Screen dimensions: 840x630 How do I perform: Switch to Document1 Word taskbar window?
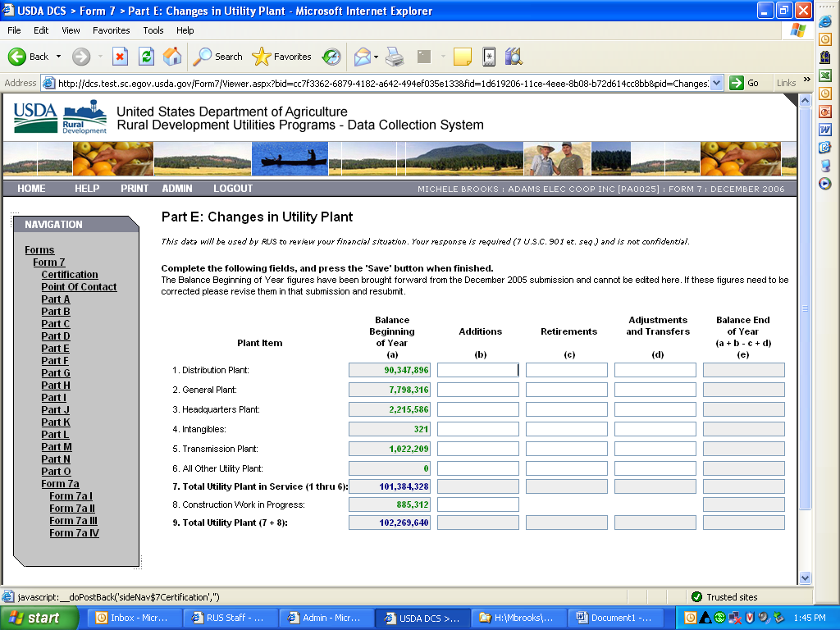tap(614, 618)
